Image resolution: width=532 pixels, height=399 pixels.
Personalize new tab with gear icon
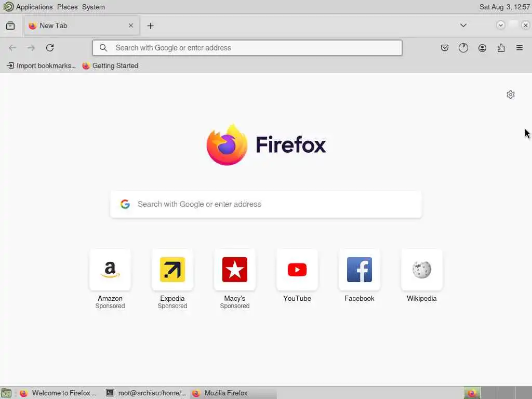(x=510, y=95)
